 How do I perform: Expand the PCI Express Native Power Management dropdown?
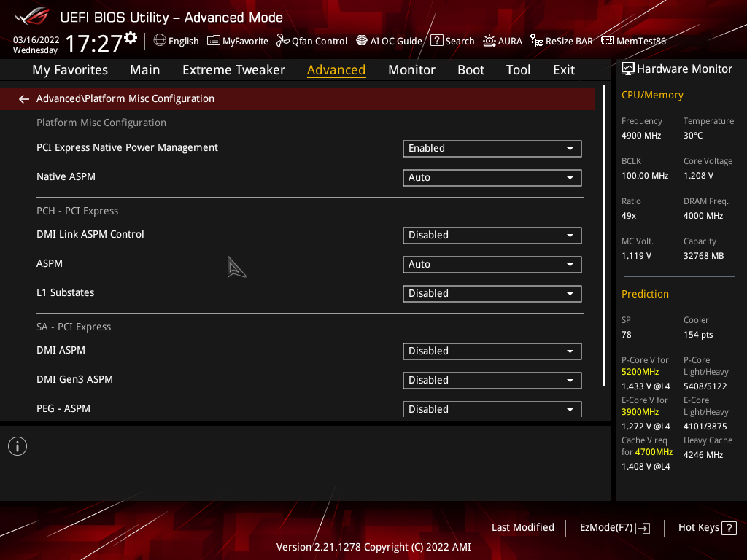click(x=492, y=149)
